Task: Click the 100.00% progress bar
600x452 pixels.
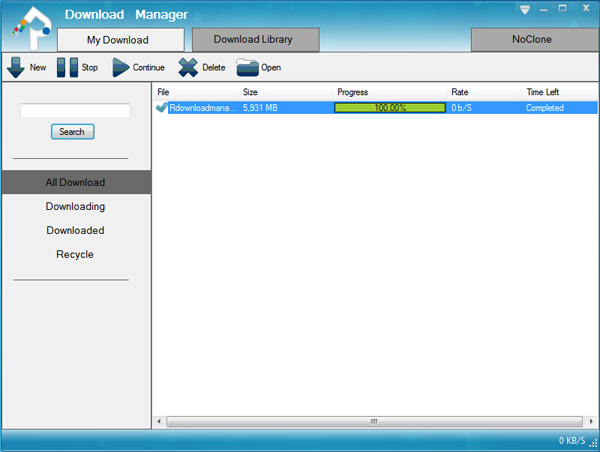Action: [390, 108]
